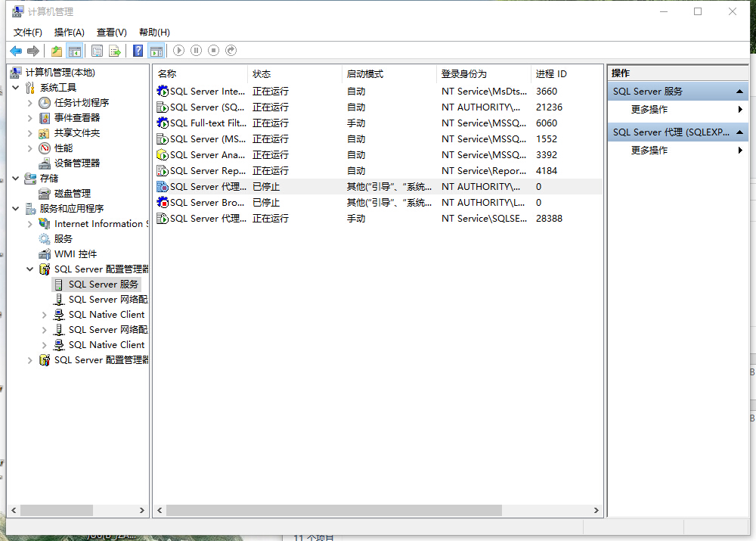
Task: Open Help using the question mark icon
Action: pos(138,51)
